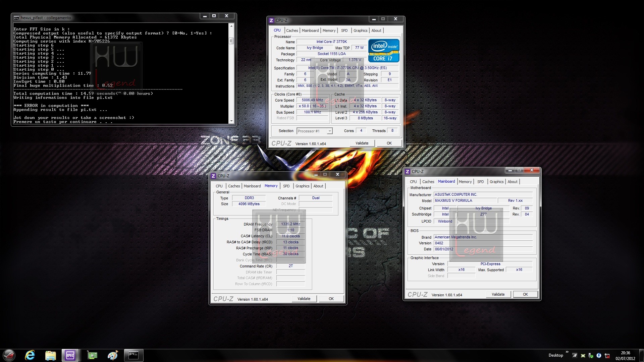Select Caches tab in the Memory timings window
644x362 pixels.
point(234,186)
